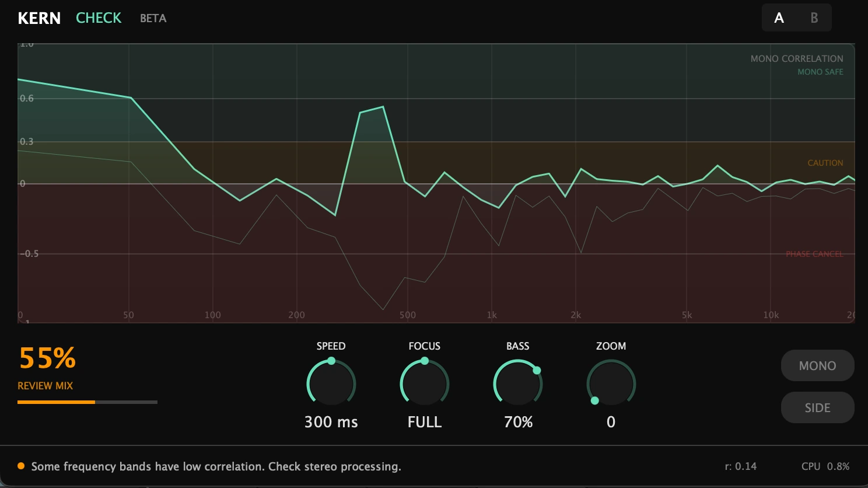
Task: Open the CHECK module tab
Action: tap(98, 18)
